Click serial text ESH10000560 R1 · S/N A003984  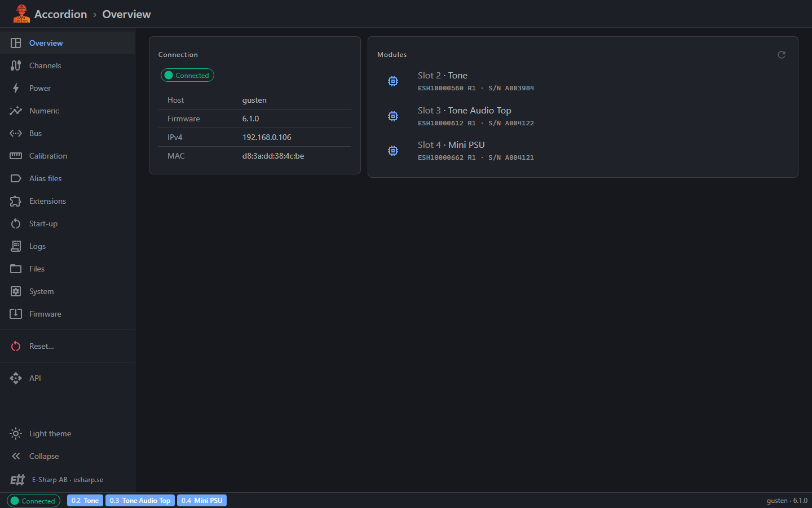tap(476, 88)
